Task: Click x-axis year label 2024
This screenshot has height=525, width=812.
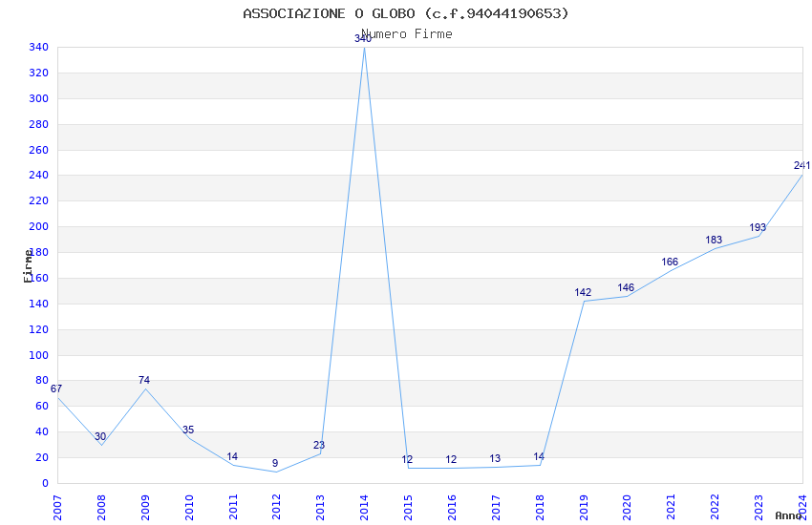Action: [x=802, y=508]
